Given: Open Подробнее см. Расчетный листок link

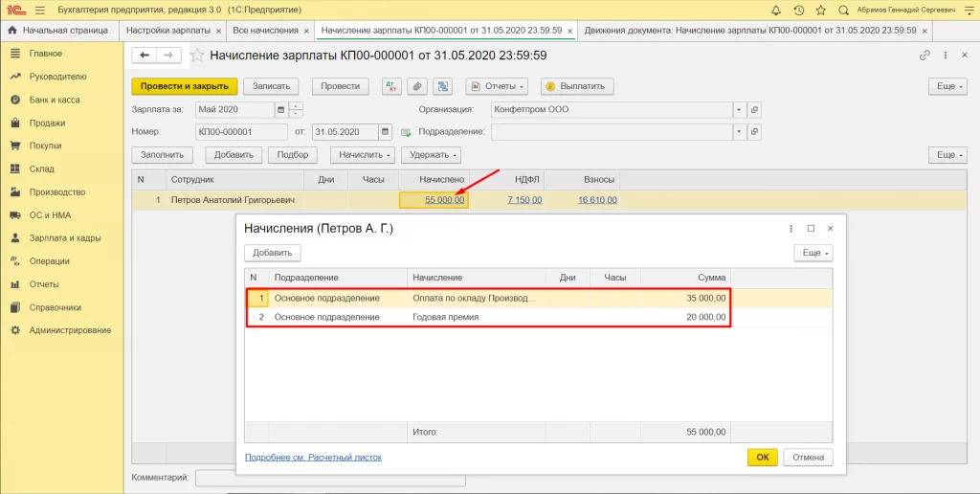Looking at the screenshot, I should [x=313, y=457].
